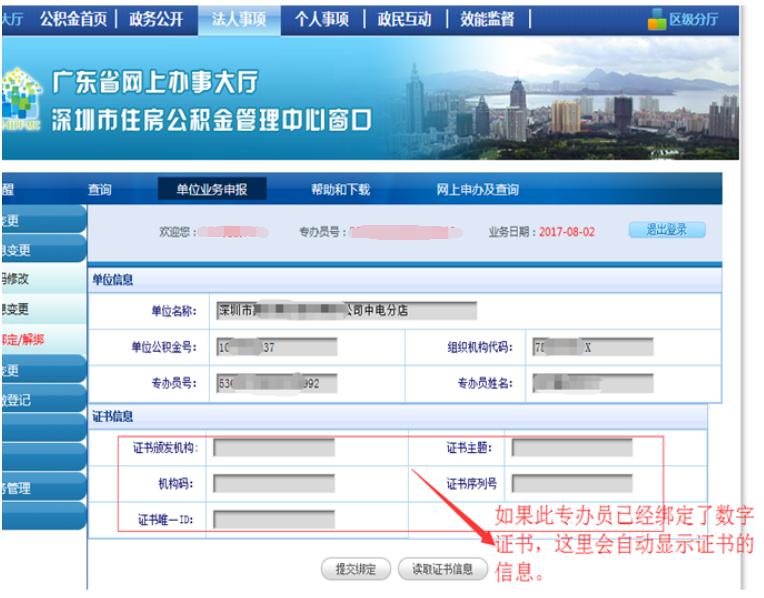Focus the 证书序列号 text field
The height and width of the screenshot is (598, 764).
coord(571,484)
